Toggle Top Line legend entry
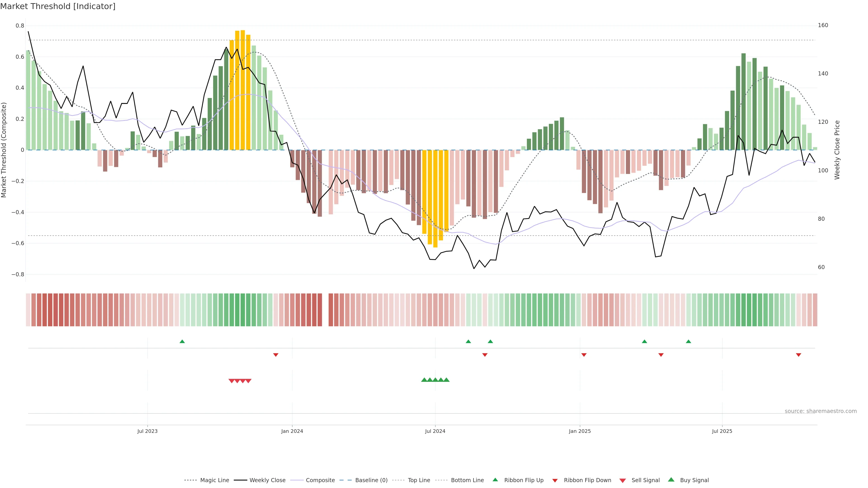Screen dimensions: 868x488 click(x=419, y=480)
